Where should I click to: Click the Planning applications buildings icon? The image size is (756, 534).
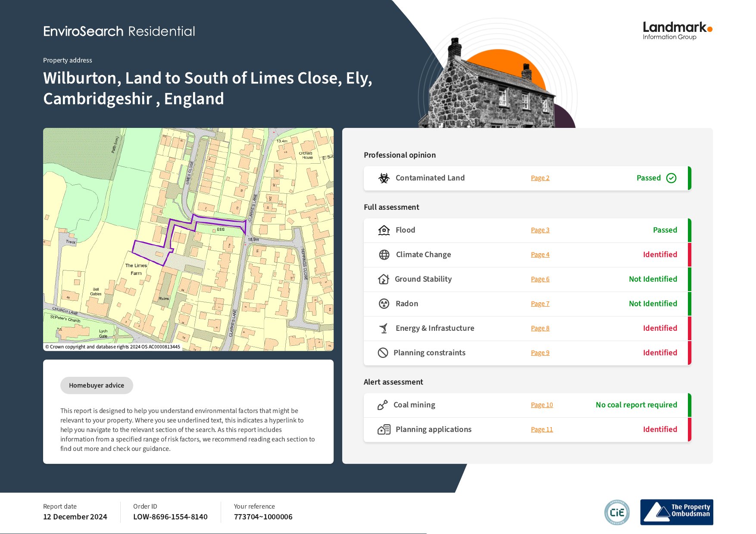click(x=384, y=430)
